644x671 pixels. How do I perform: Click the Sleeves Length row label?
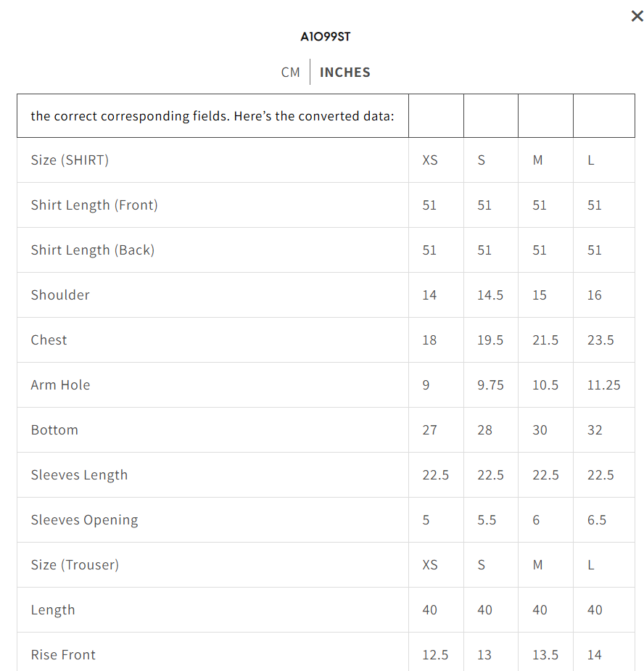tap(79, 475)
